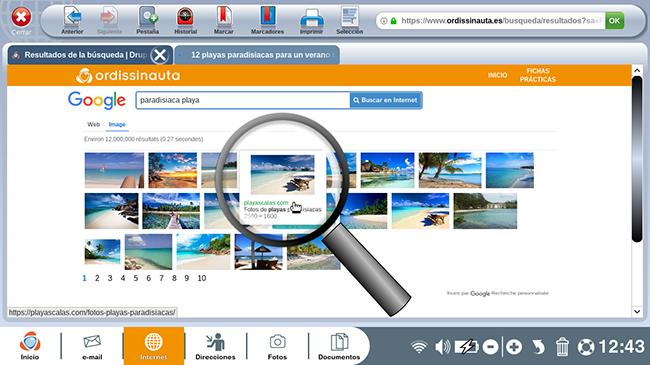This screenshot has height=365, width=650.
Task: Click the scrollbar up arrow
Action: click(637, 71)
